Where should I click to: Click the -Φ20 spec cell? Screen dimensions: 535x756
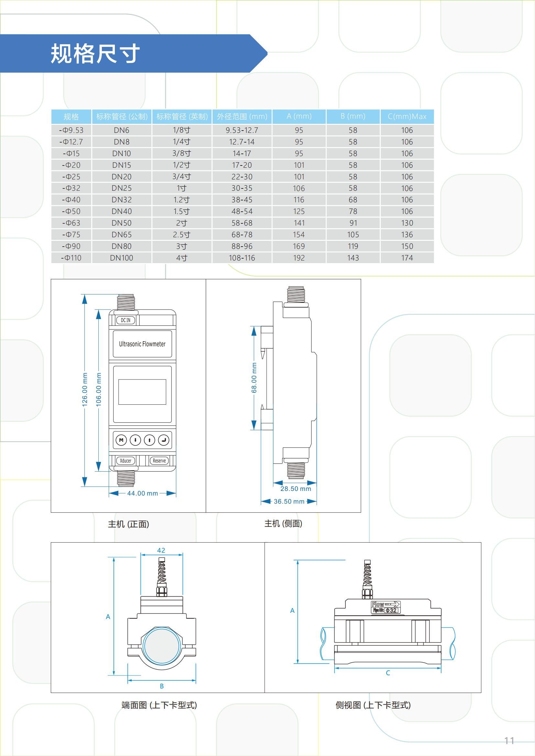coord(71,165)
